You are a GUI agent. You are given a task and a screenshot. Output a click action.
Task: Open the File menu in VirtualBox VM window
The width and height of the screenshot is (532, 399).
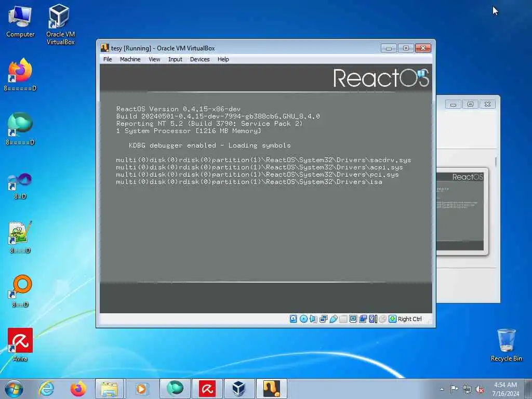(x=108, y=59)
